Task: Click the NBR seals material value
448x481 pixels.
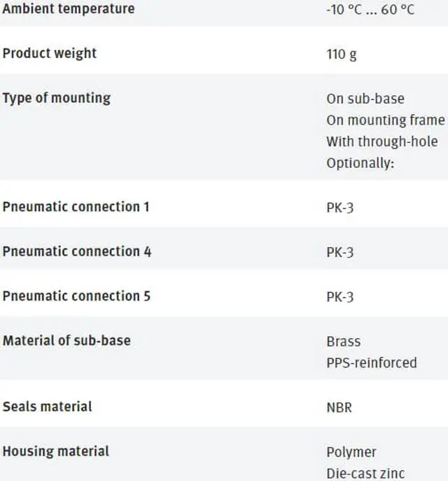Action: pyautogui.click(x=339, y=407)
